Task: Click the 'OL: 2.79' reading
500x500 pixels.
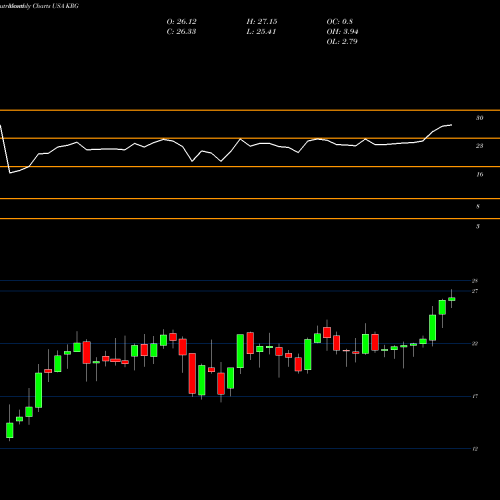Action: tap(342, 42)
